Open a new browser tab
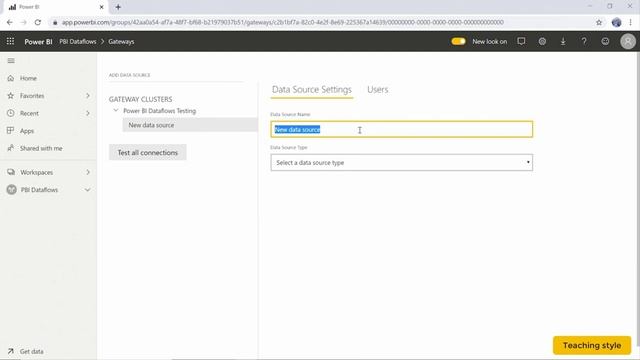Image resolution: width=640 pixels, height=360 pixels. pyautogui.click(x=118, y=7)
